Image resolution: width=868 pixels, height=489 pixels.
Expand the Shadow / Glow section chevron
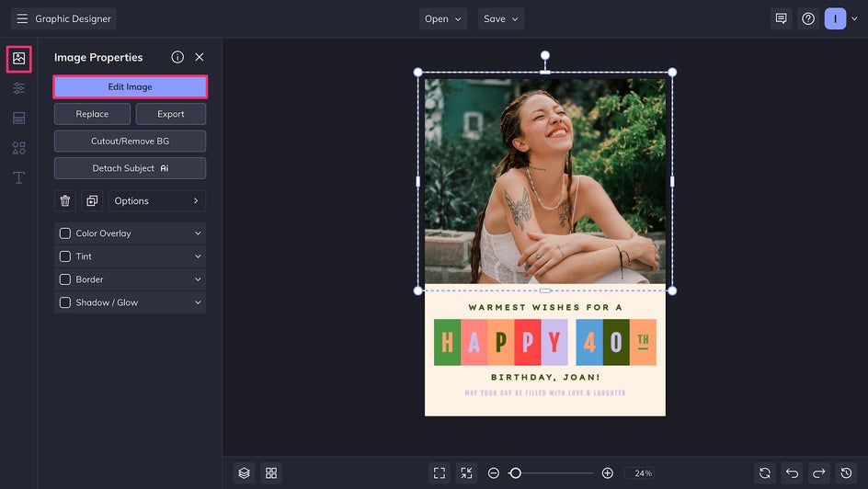[x=198, y=302]
